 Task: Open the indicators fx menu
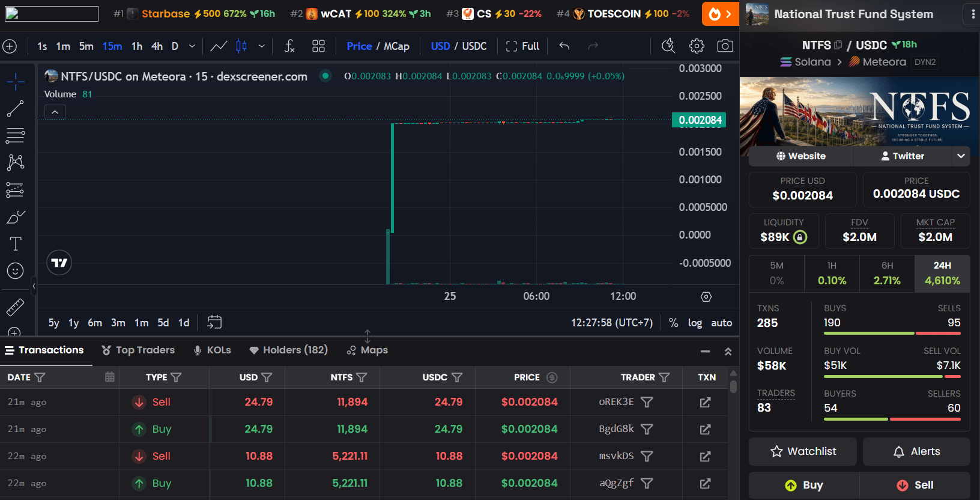(x=289, y=46)
